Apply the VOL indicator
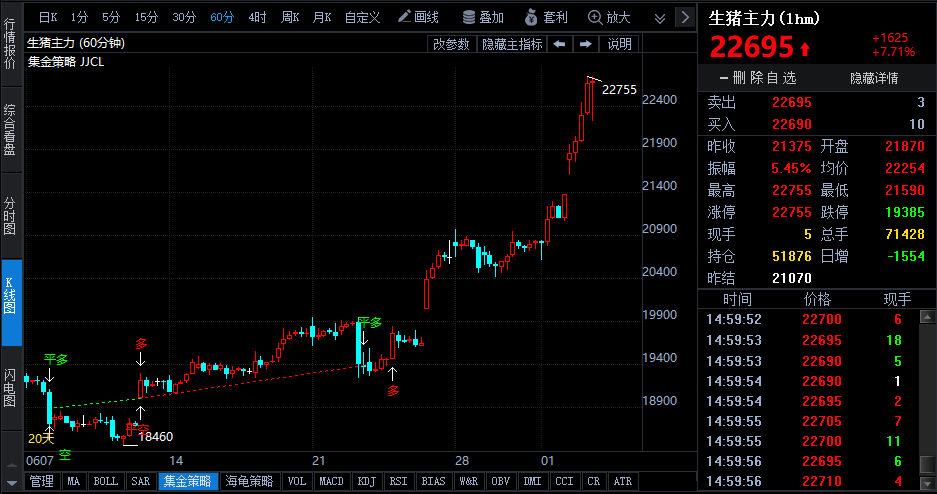 tap(296, 481)
